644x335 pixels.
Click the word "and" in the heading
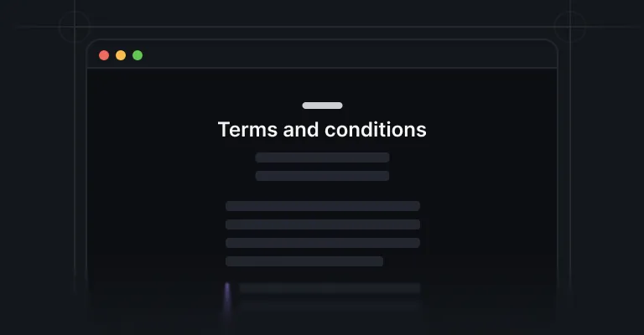coord(301,130)
